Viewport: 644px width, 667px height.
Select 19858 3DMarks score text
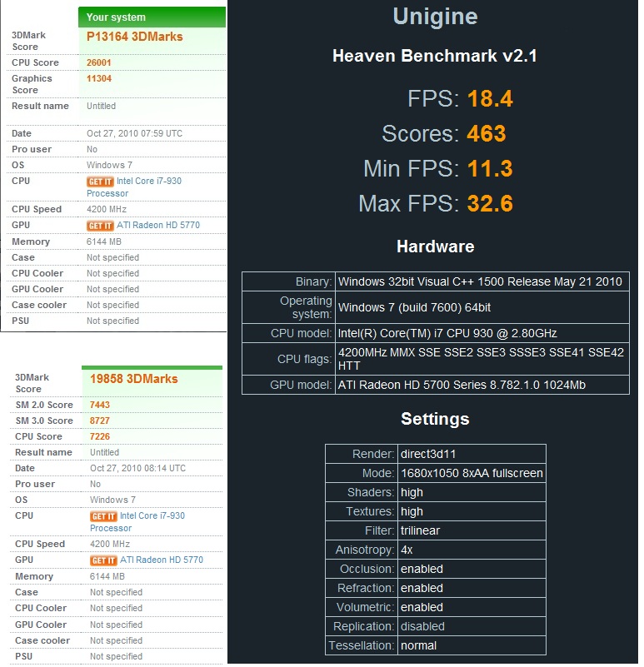click(x=133, y=379)
